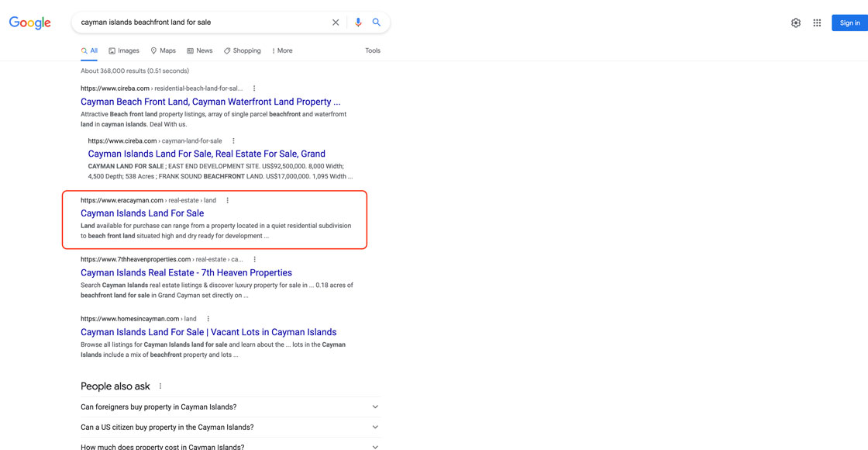Open options for the cireba residential-beach-land result
The image size is (868, 450).
coord(254,88)
